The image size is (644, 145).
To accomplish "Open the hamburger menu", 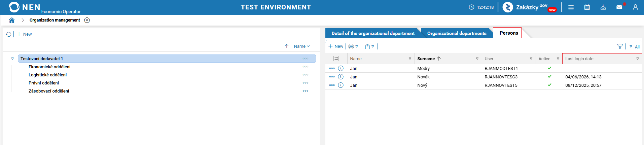I will tap(571, 7).
